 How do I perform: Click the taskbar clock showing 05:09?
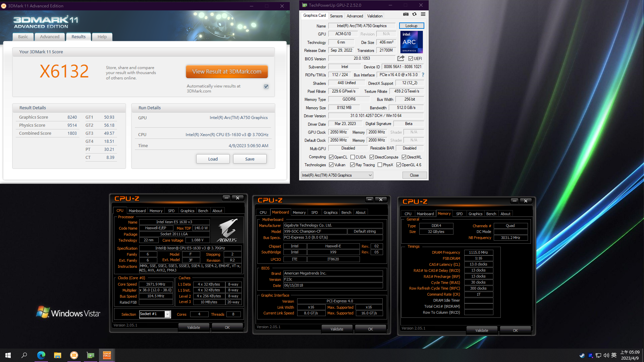click(630, 355)
